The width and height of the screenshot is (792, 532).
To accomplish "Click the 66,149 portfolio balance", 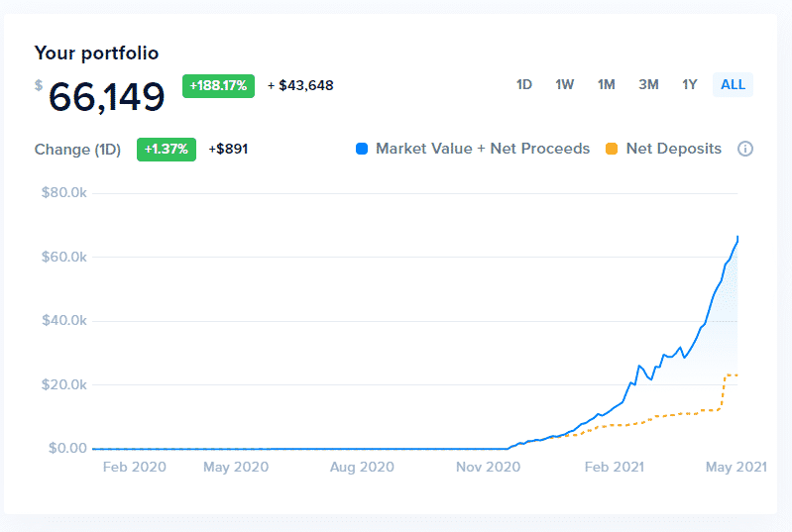I will (106, 97).
